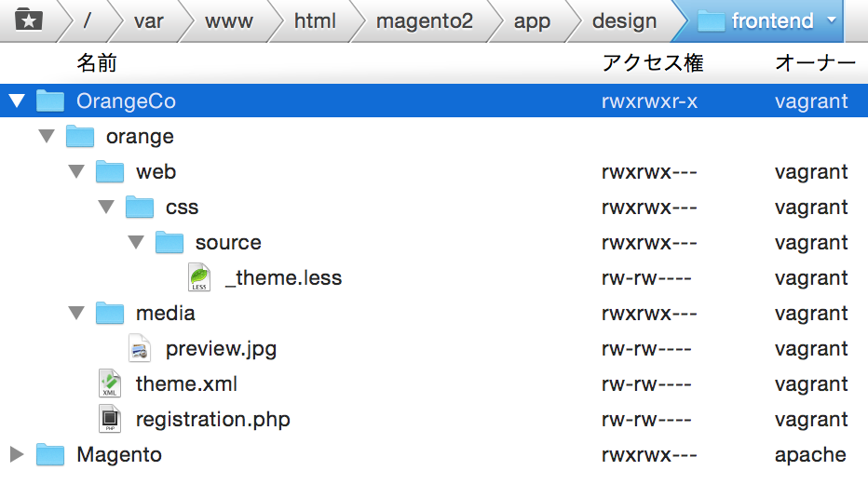
Task: Click rwxrwx--- permission of media
Action: 649,314
